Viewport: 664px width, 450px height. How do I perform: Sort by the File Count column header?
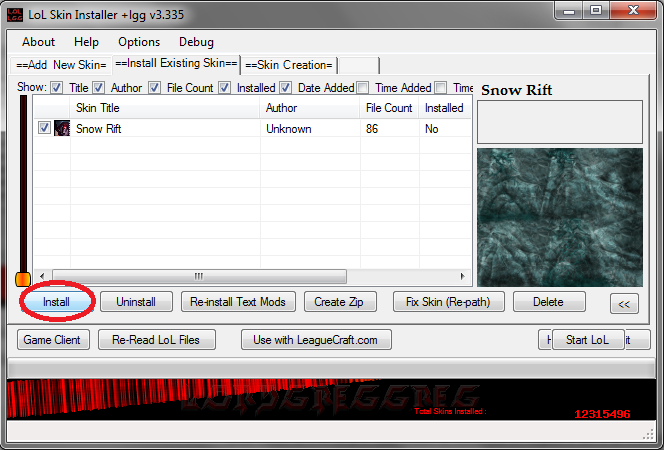tap(389, 108)
